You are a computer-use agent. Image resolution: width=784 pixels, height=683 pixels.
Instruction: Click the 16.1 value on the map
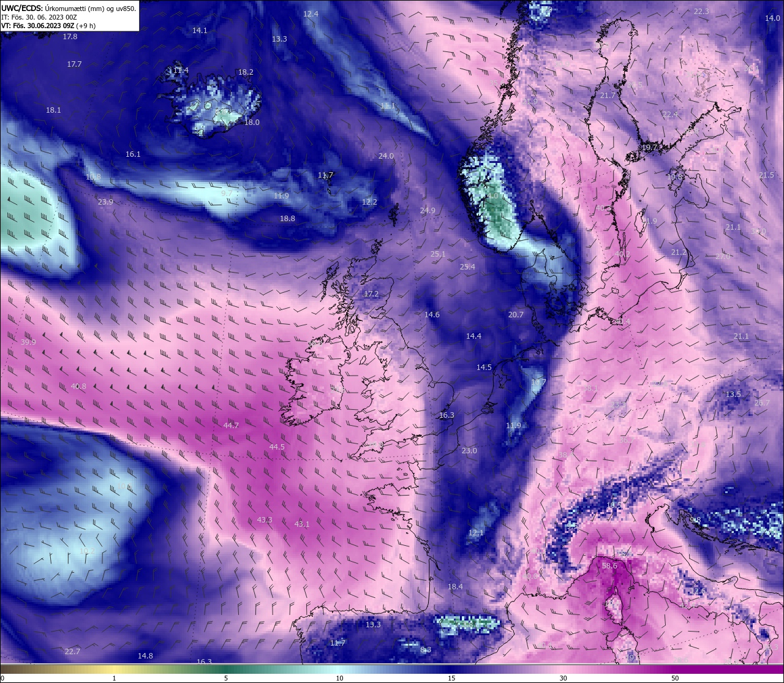pos(133,154)
